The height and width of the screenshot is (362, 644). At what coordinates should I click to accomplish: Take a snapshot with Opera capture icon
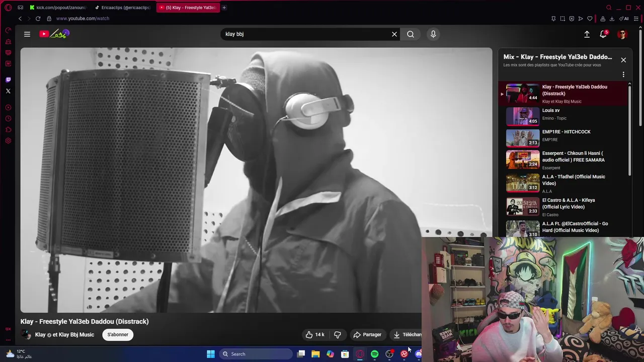(x=562, y=19)
